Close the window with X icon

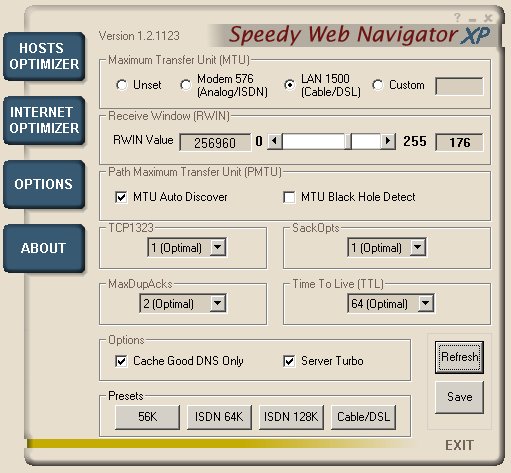coord(488,18)
